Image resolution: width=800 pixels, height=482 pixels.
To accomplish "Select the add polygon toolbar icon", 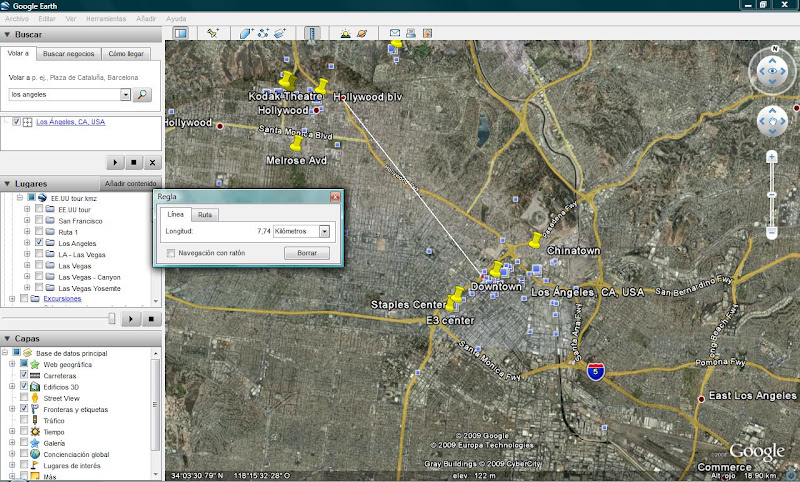I will (x=246, y=33).
